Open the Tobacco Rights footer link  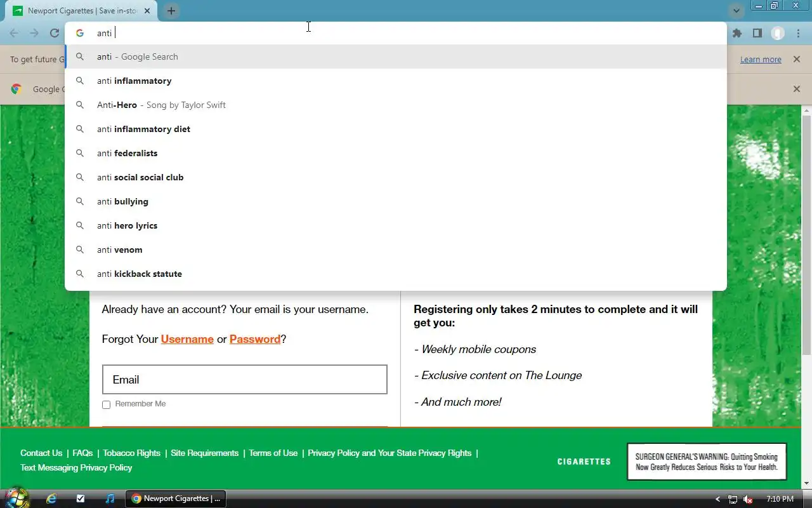pyautogui.click(x=132, y=453)
